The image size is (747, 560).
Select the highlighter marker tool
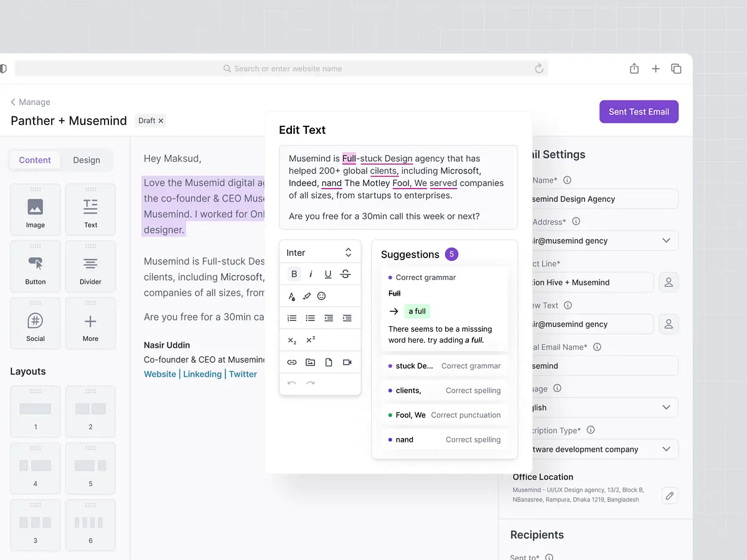(x=307, y=296)
